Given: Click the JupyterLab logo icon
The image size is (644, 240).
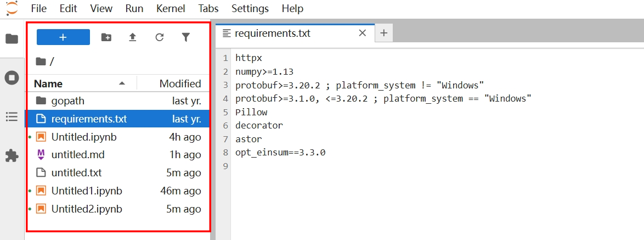Looking at the screenshot, I should tap(12, 8).
